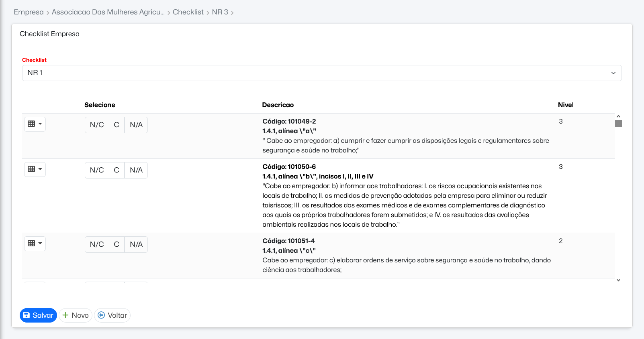
Task: Open grid menu for código 101050-6 row
Action: click(x=35, y=169)
